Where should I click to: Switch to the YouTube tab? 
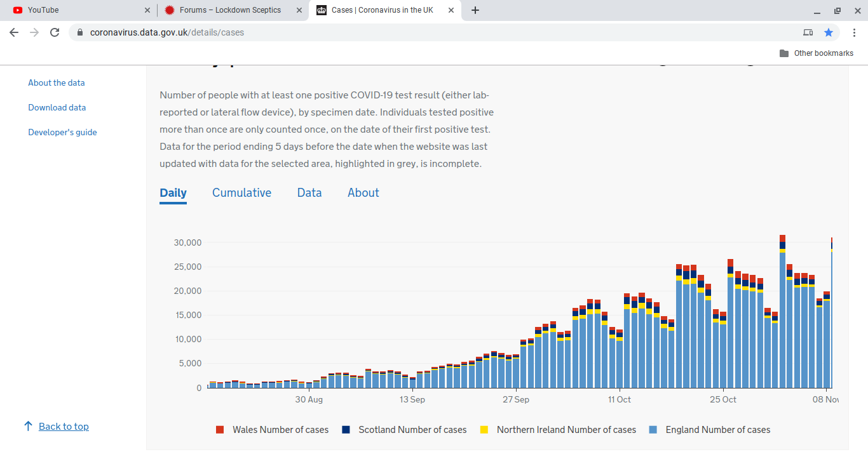(x=76, y=10)
